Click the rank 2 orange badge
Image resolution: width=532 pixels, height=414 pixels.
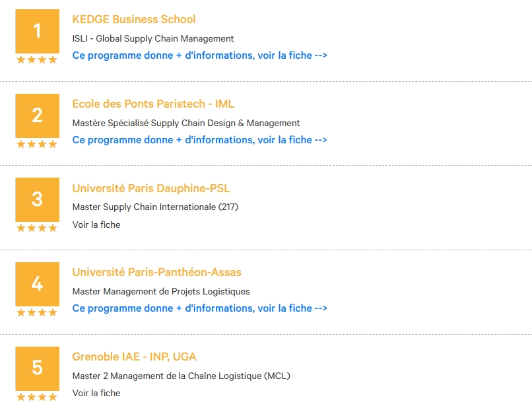[38, 116]
